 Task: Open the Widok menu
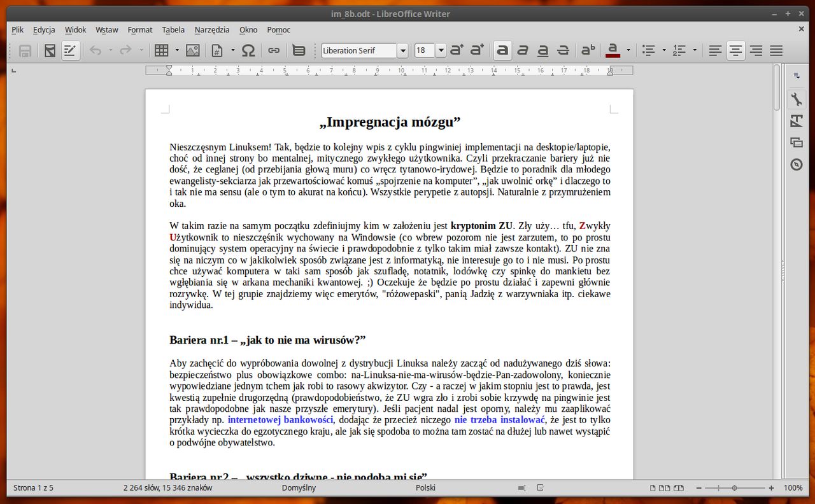[75, 29]
